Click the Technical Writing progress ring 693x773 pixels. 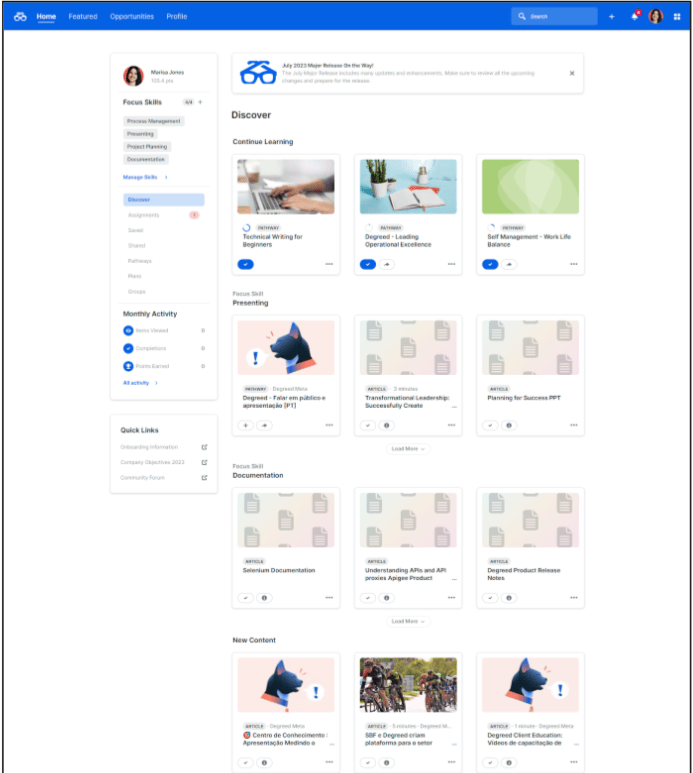[246, 228]
